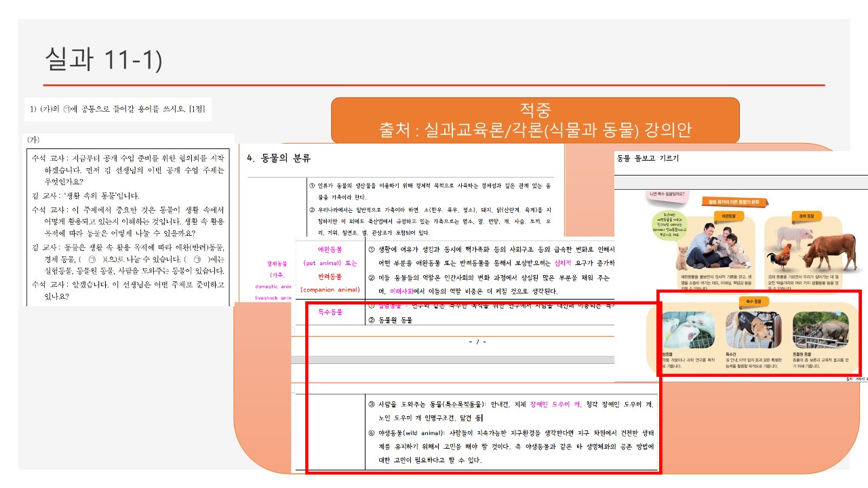Click the '(가)' label above the dialogue box
This screenshot has height=488, width=868.
coord(33,139)
